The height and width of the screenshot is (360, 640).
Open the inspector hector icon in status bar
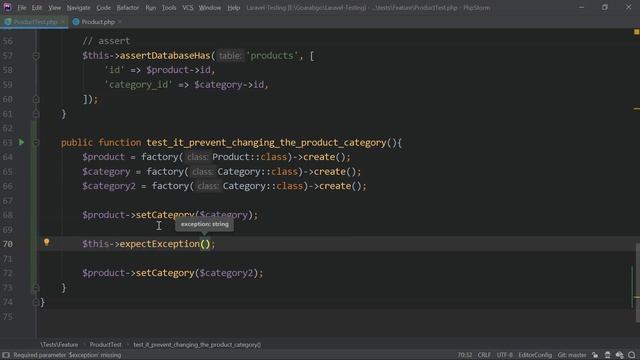point(607,355)
